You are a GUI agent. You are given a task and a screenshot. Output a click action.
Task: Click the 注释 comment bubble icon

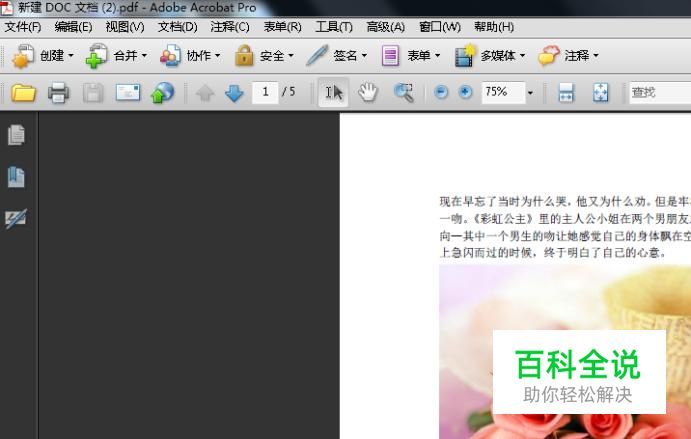point(549,56)
